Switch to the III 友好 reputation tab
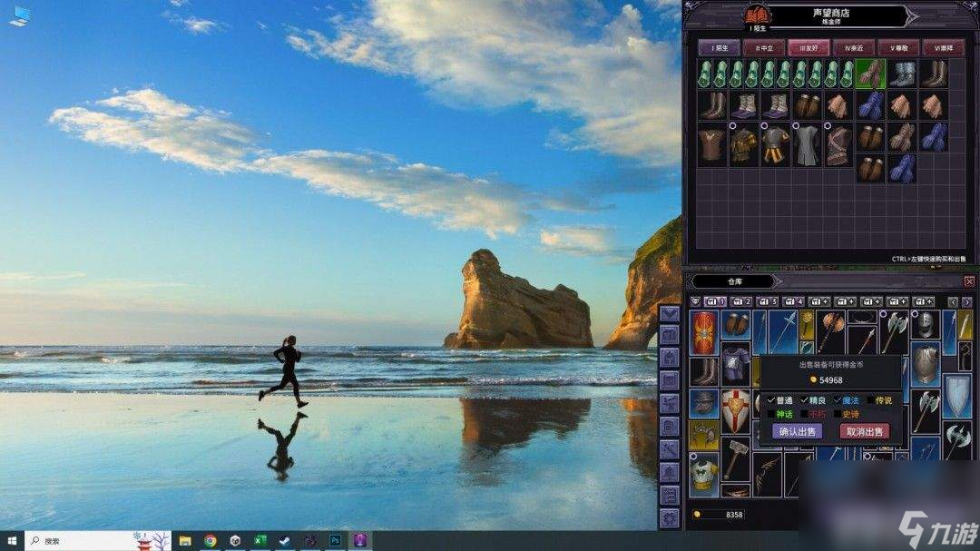This screenshot has width=980, height=551. (x=808, y=48)
